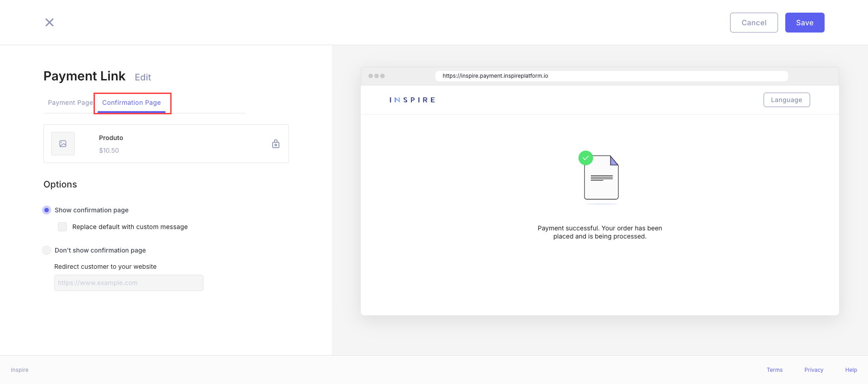Click the lock icon on Produto row
This screenshot has width=868, height=384.
click(276, 144)
